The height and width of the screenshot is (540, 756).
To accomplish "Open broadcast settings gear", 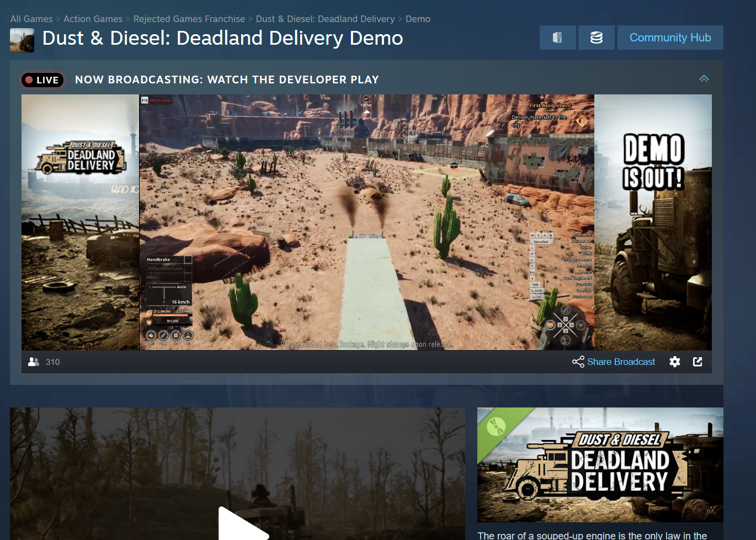I will [x=675, y=362].
